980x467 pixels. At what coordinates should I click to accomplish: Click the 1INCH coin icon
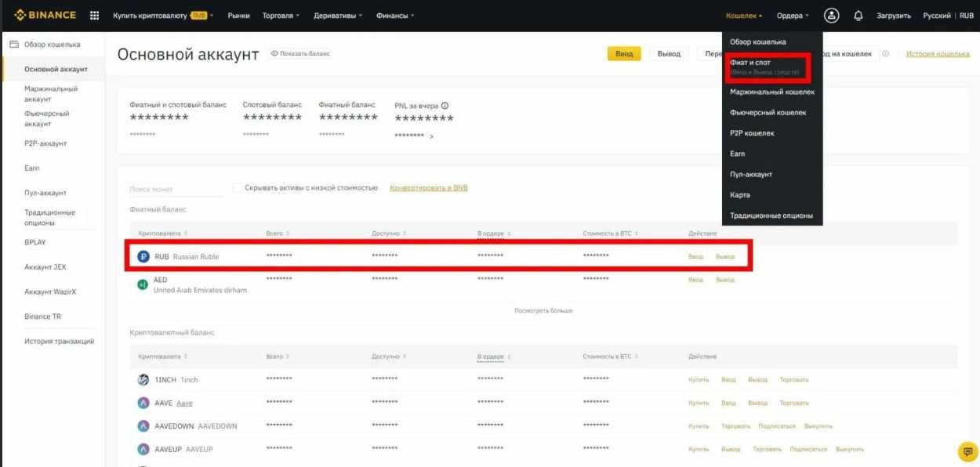[x=143, y=380]
